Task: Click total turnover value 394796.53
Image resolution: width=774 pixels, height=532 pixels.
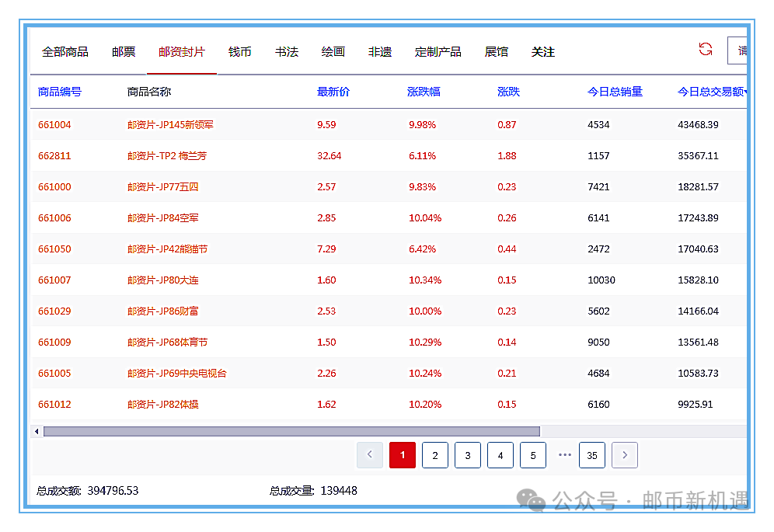Action: point(113,491)
